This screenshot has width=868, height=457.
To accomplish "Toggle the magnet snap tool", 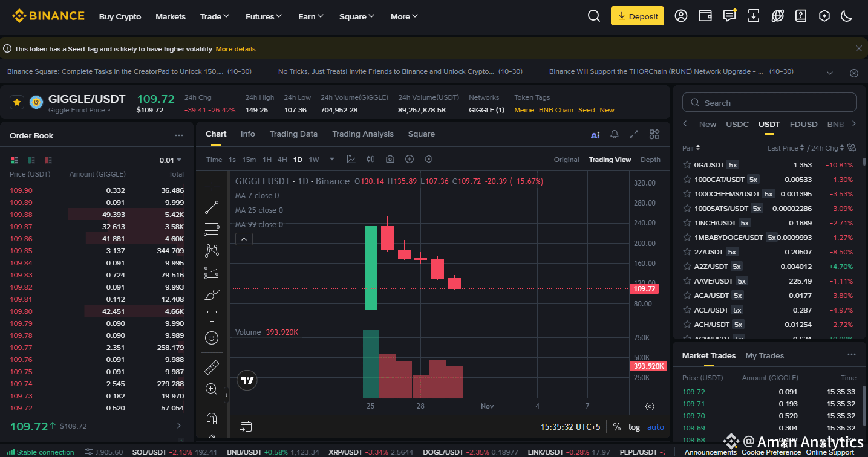I will pos(212,418).
